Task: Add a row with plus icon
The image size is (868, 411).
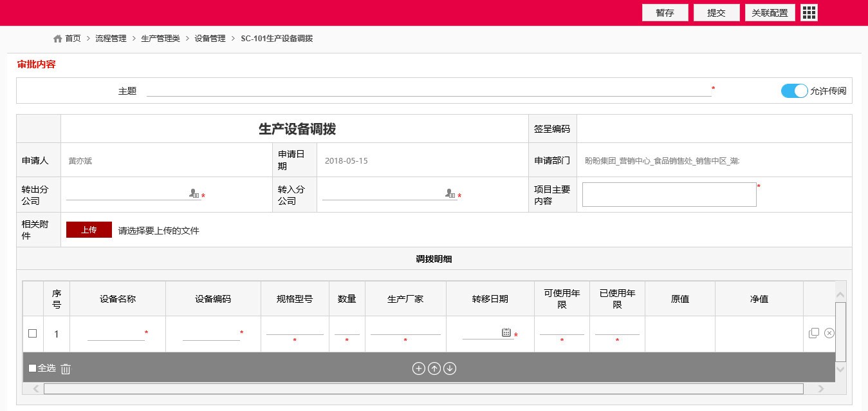Action: (418, 368)
